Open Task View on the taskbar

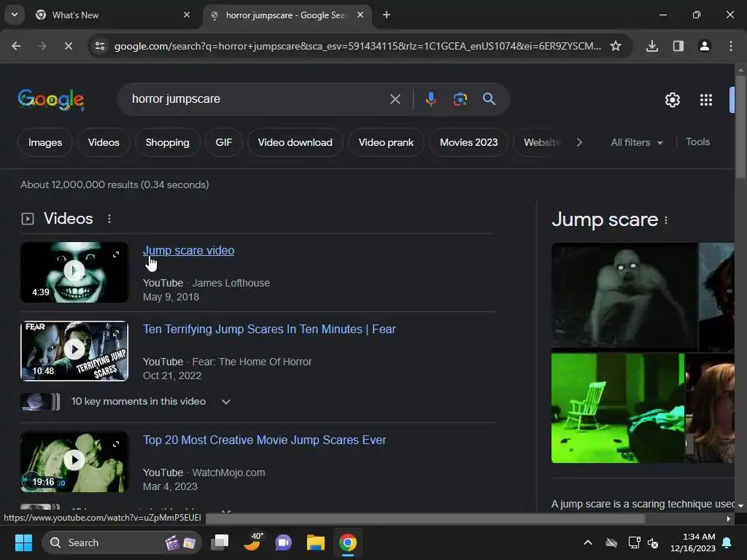coord(220,542)
